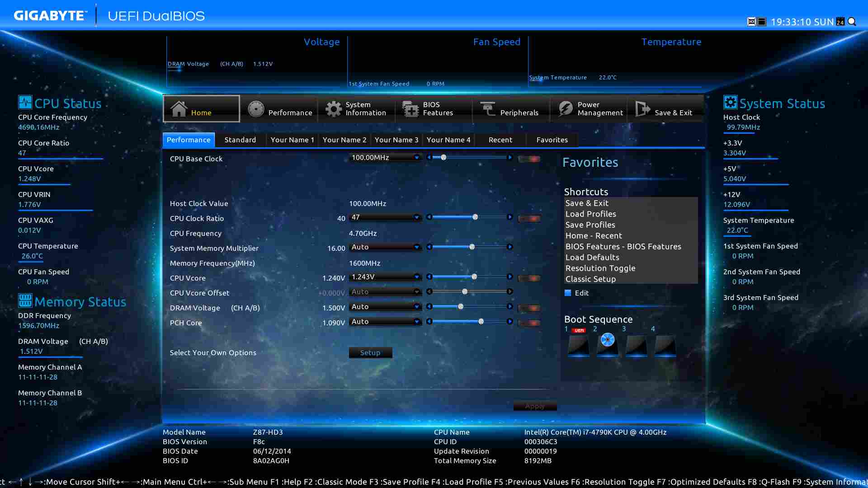Open the CPU Vcore 1.243V dropdown
The height and width of the screenshot is (488, 868).
[x=416, y=277]
